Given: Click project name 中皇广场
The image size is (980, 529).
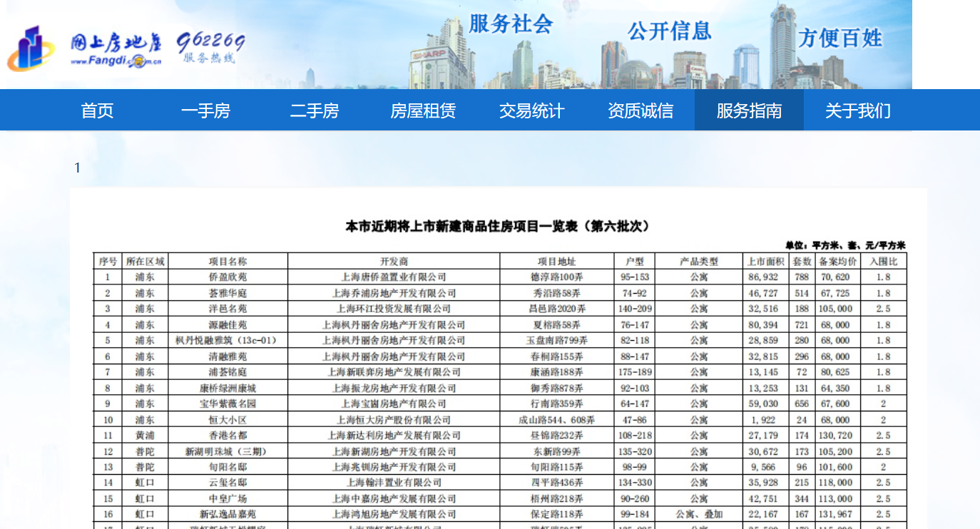Looking at the screenshot, I should pyautogui.click(x=228, y=499).
